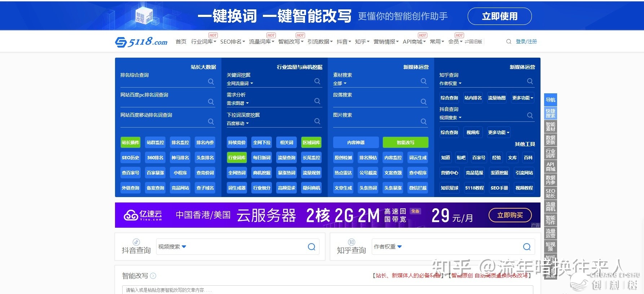
Task: Open 需求图谱 dropdown under 需求分析
Action: point(238,103)
